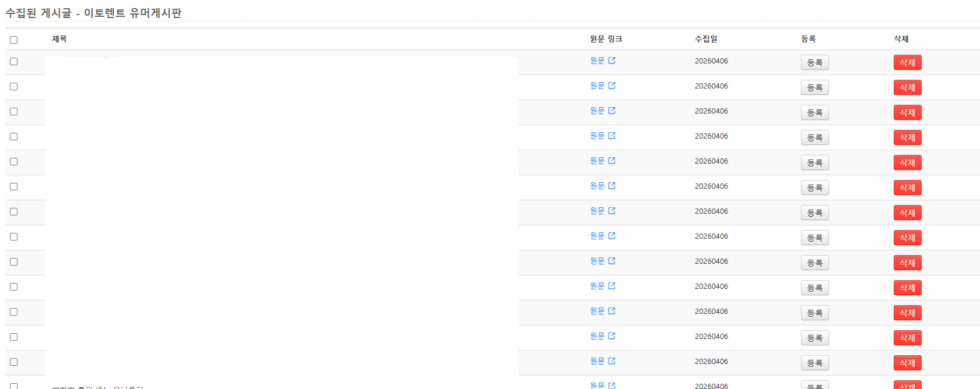Tick the checkbox in the tenth row
Viewport: 980px width, 389px height.
pyautogui.click(x=14, y=287)
